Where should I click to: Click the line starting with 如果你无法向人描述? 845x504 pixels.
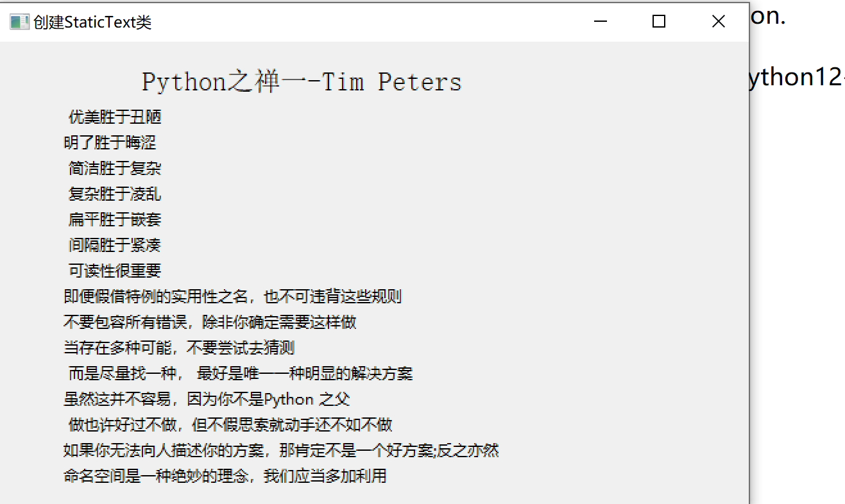tap(281, 450)
